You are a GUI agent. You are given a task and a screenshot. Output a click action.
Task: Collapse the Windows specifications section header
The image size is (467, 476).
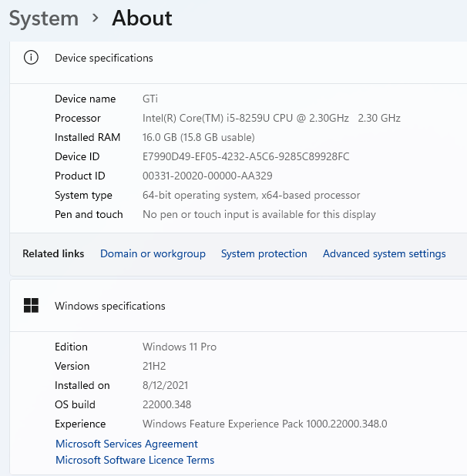point(238,306)
